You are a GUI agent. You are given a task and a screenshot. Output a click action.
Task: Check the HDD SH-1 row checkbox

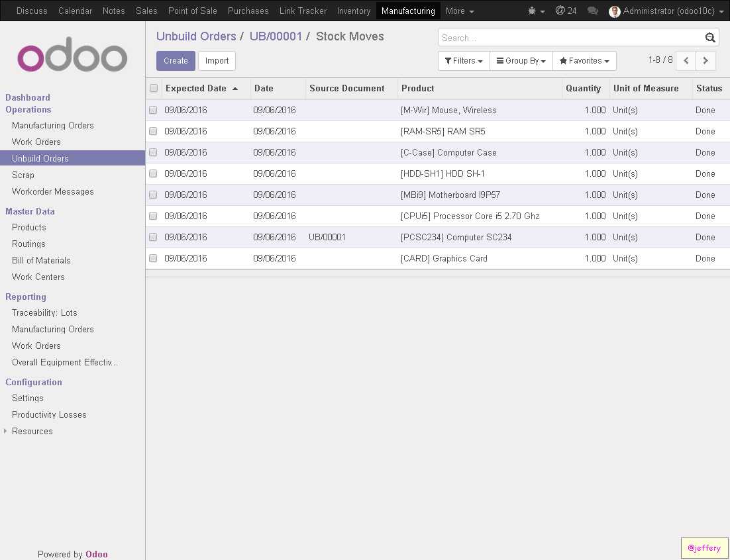tap(153, 173)
